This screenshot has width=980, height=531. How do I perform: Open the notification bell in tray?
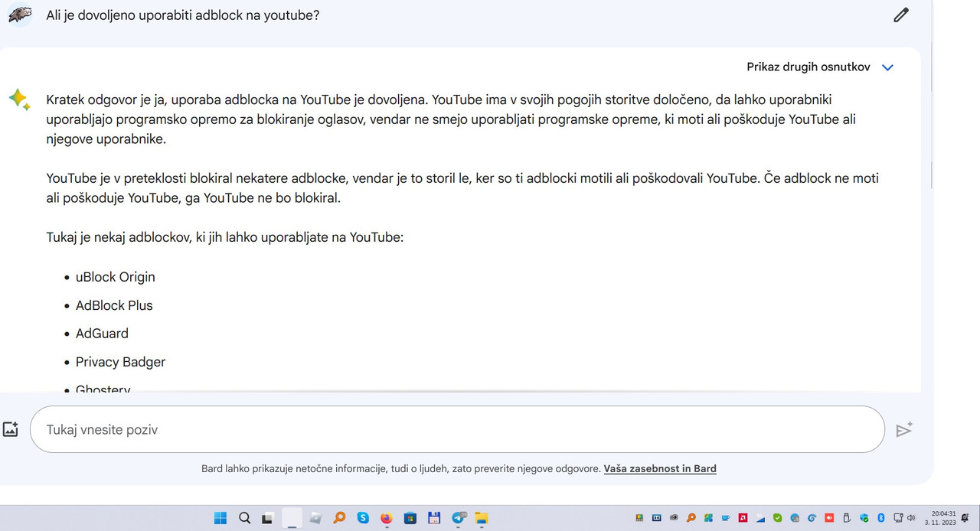pos(965,518)
